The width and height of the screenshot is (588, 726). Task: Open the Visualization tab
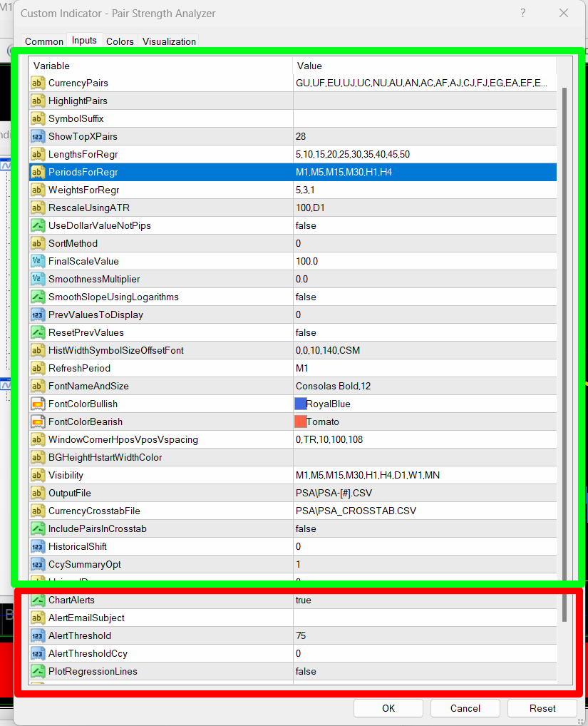click(x=169, y=41)
